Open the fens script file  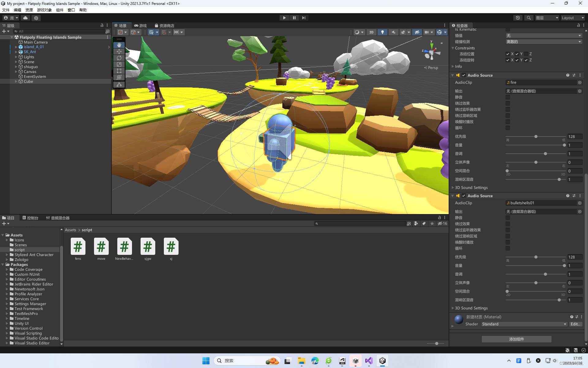pyautogui.click(x=78, y=247)
